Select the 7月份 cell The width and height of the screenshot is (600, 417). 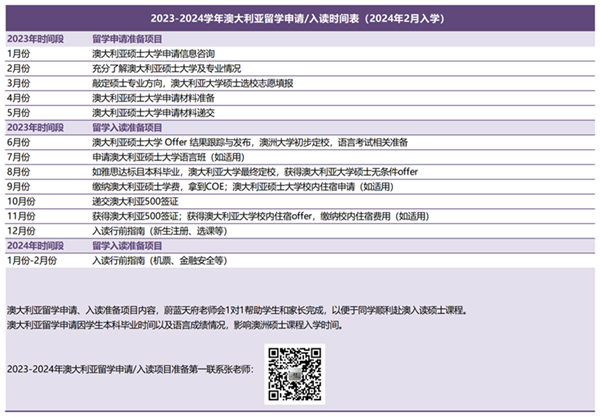(x=20, y=157)
